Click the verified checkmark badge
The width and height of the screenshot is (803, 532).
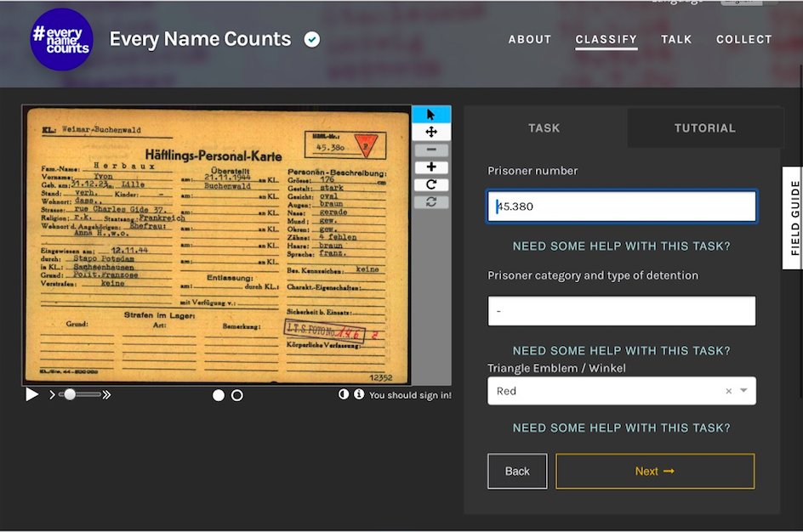click(x=312, y=39)
